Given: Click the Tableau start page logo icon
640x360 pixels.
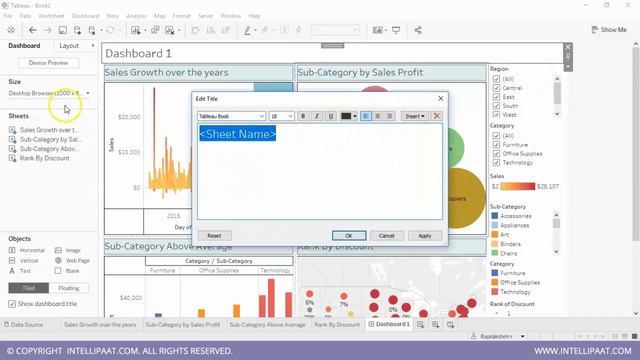Looking at the screenshot, I should [x=11, y=30].
